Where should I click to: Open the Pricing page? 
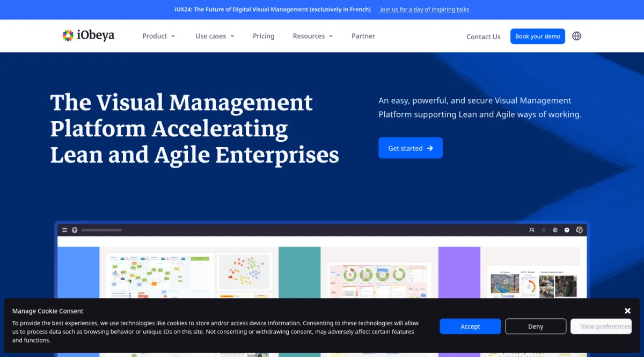(x=264, y=36)
